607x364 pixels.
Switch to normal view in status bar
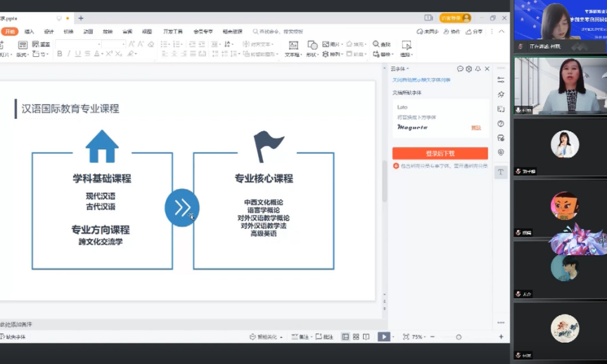[x=345, y=337]
